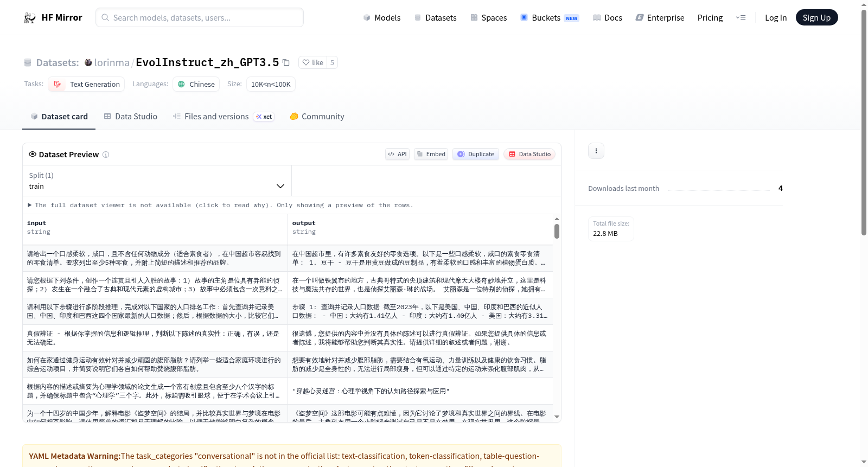Switch to the Data Studio tab
This screenshot has width=868, height=467.
[130, 116]
